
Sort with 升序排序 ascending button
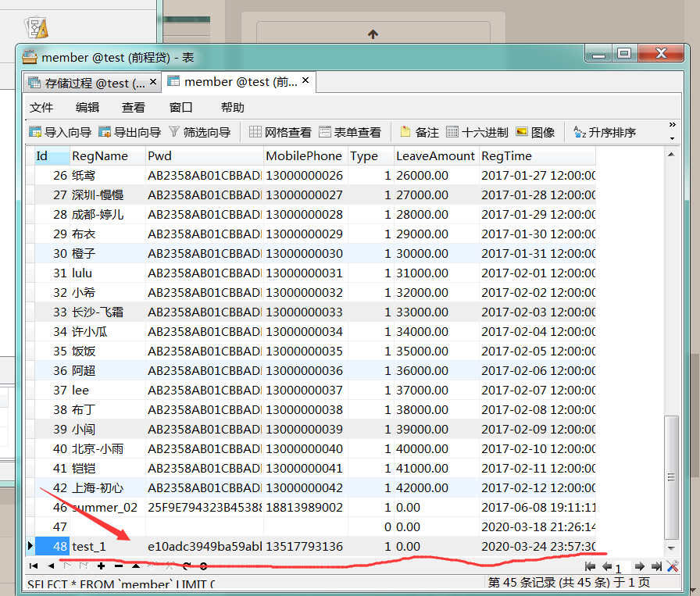[605, 132]
